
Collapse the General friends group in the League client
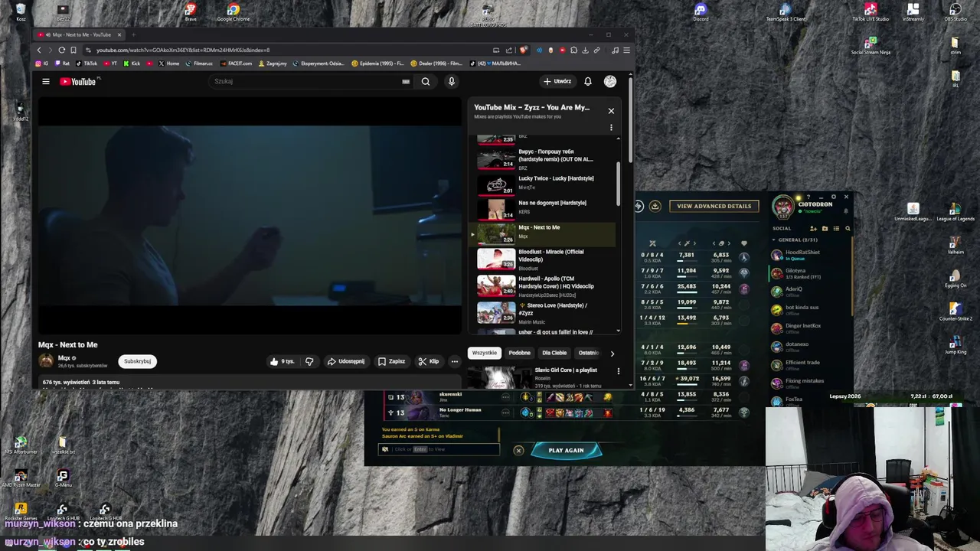795,240
